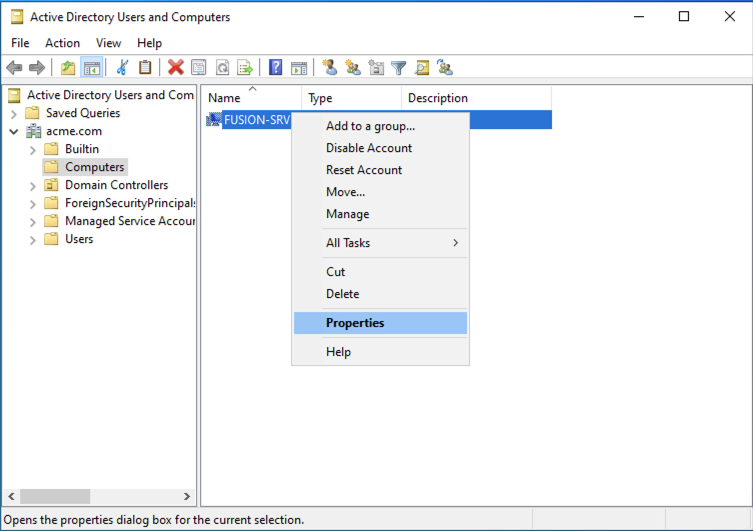
Task: Choose Reset Account in context menu
Action: (x=380, y=170)
